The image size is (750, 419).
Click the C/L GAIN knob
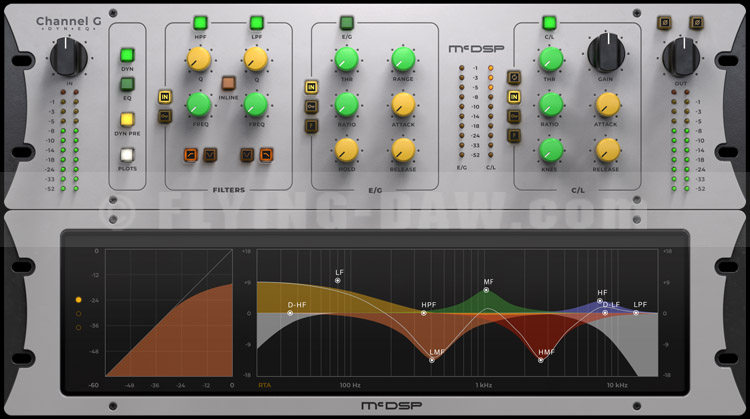(606, 53)
